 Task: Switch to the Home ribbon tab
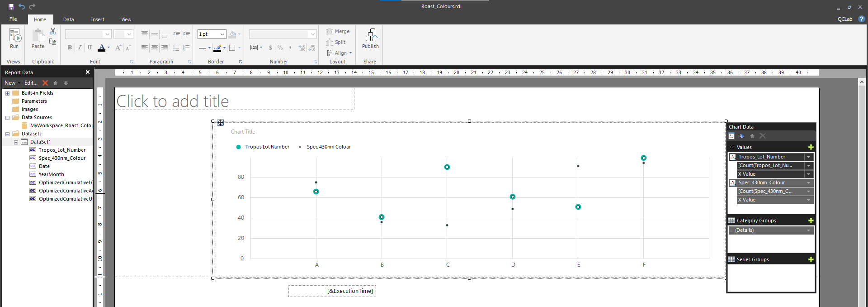(40, 19)
